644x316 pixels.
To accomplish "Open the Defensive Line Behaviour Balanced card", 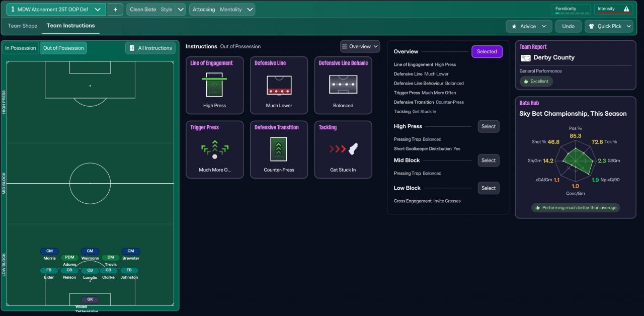I will click(343, 85).
